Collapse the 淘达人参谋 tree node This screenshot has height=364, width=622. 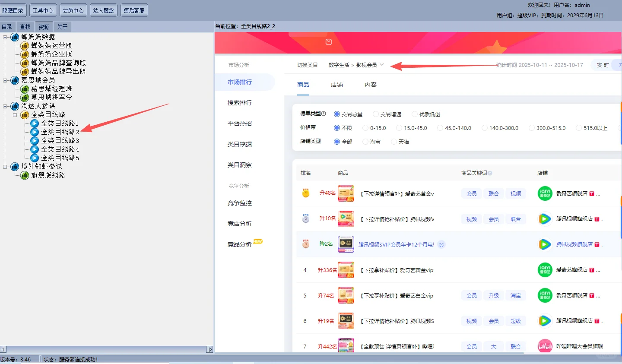pyautogui.click(x=5, y=106)
